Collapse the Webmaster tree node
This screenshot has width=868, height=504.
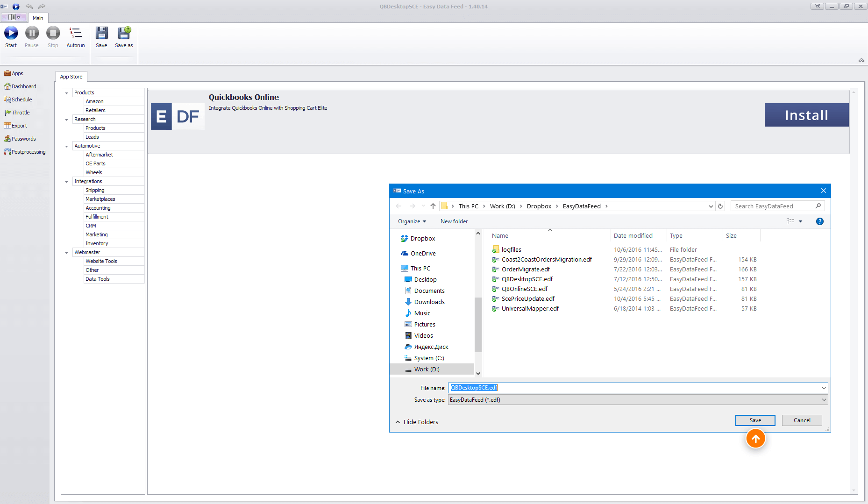pos(66,253)
